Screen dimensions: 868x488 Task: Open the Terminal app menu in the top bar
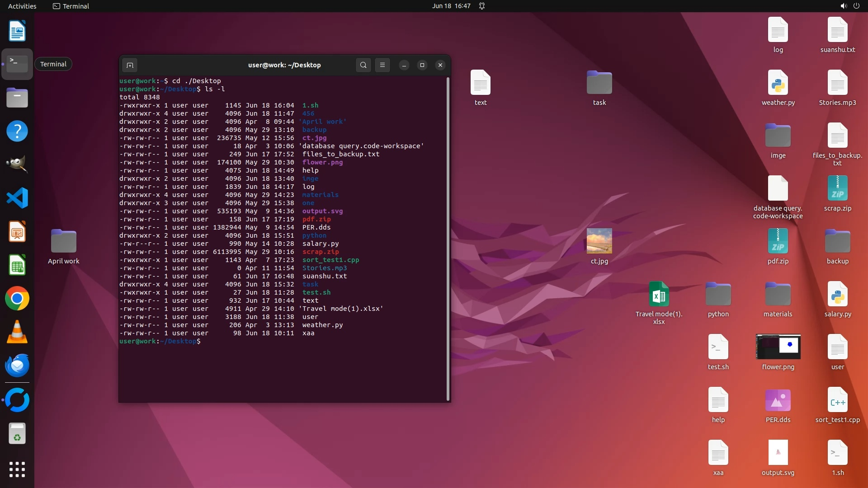coord(71,6)
